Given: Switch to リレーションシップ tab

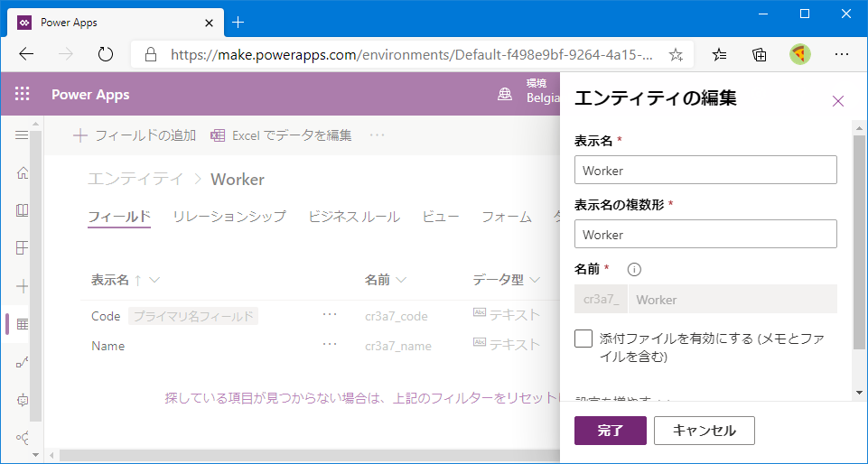Looking at the screenshot, I should [x=229, y=217].
